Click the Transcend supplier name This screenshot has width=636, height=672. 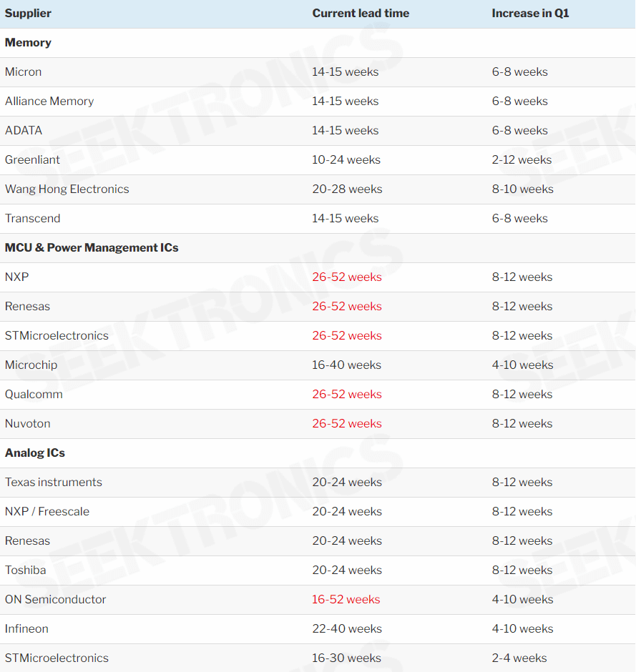point(33,218)
